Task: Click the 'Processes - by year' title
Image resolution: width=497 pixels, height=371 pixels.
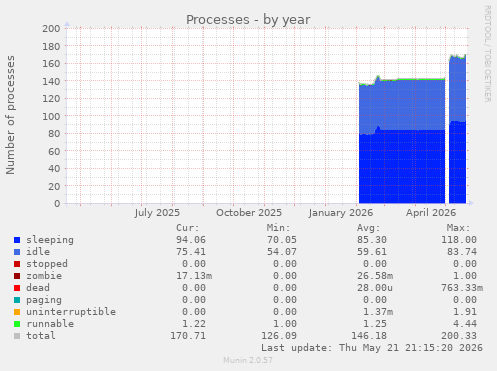Action: (x=248, y=20)
